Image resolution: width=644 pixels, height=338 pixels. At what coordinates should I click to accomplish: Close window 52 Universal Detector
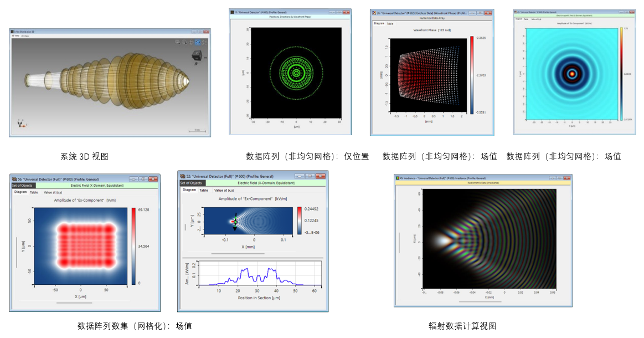(x=321, y=176)
